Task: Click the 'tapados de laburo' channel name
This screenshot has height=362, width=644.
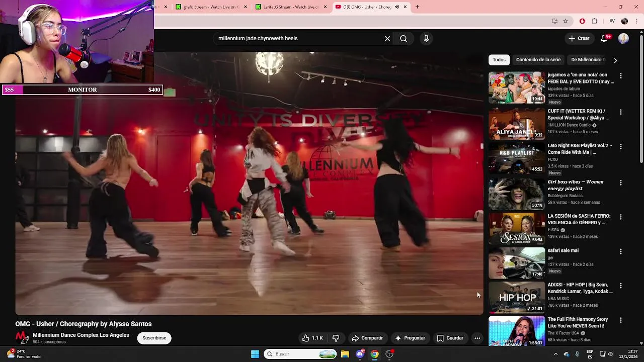Action: (563, 89)
